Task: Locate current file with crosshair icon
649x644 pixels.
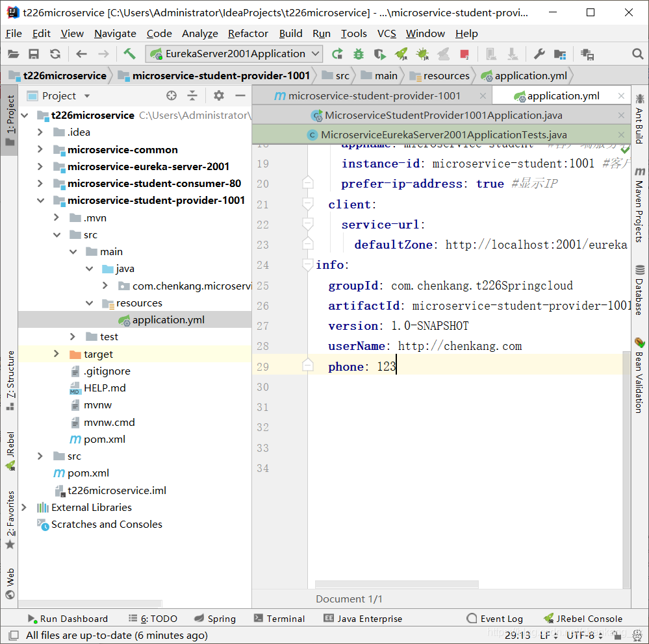Action: click(x=172, y=96)
